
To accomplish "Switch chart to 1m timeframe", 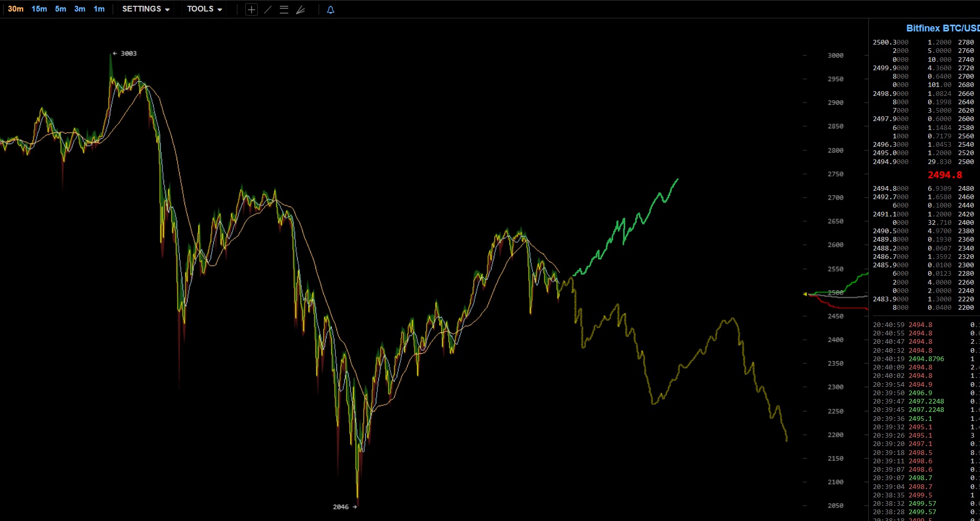I will point(99,9).
